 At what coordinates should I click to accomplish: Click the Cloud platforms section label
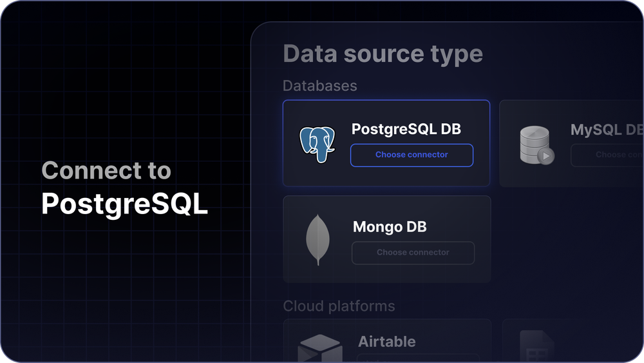339,306
